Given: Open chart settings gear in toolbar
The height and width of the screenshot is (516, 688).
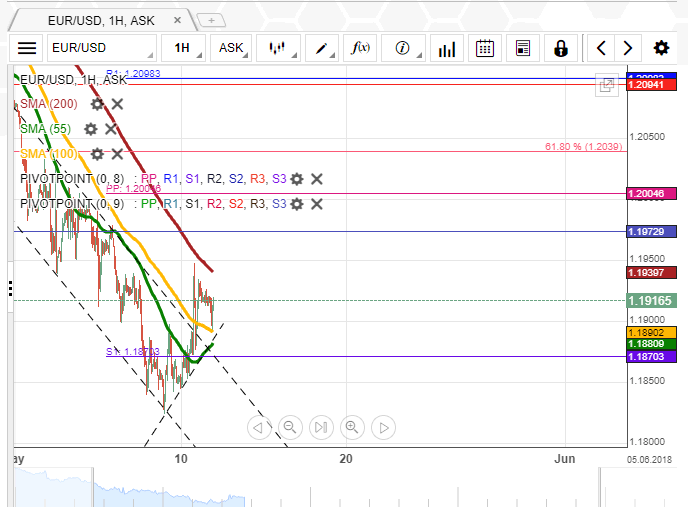Looking at the screenshot, I should point(661,48).
